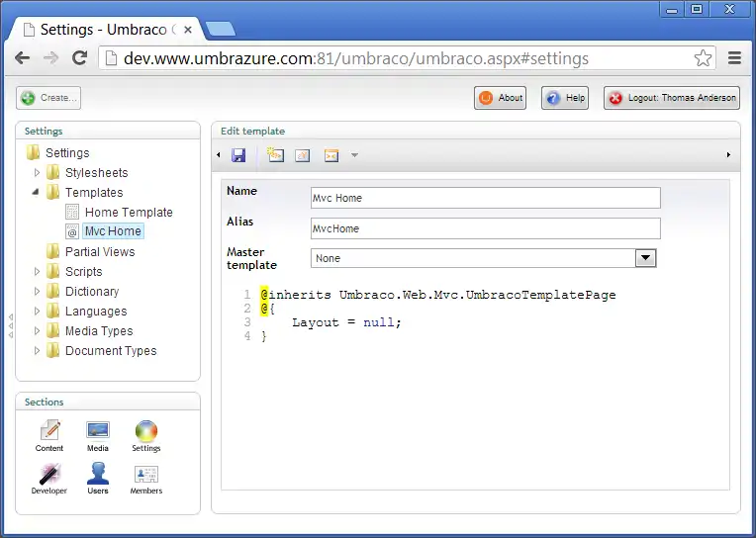Expand the Dictionary node

tap(37, 291)
